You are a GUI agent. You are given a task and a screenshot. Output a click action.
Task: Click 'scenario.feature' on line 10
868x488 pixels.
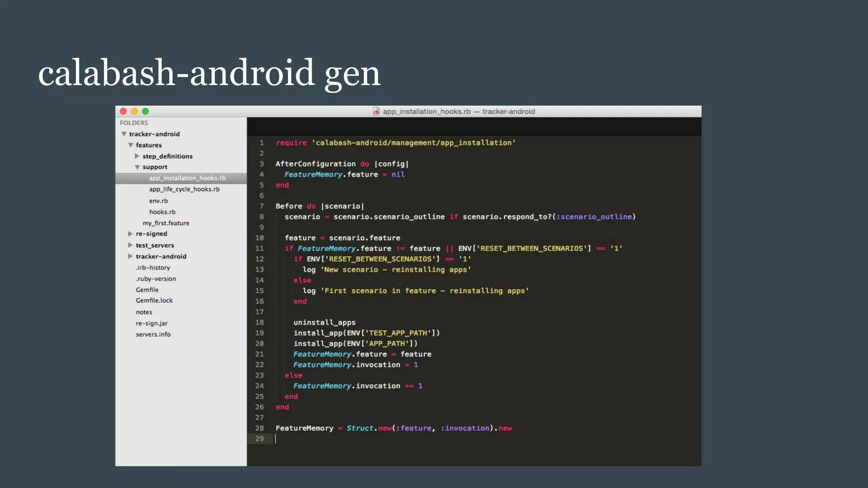click(x=364, y=238)
